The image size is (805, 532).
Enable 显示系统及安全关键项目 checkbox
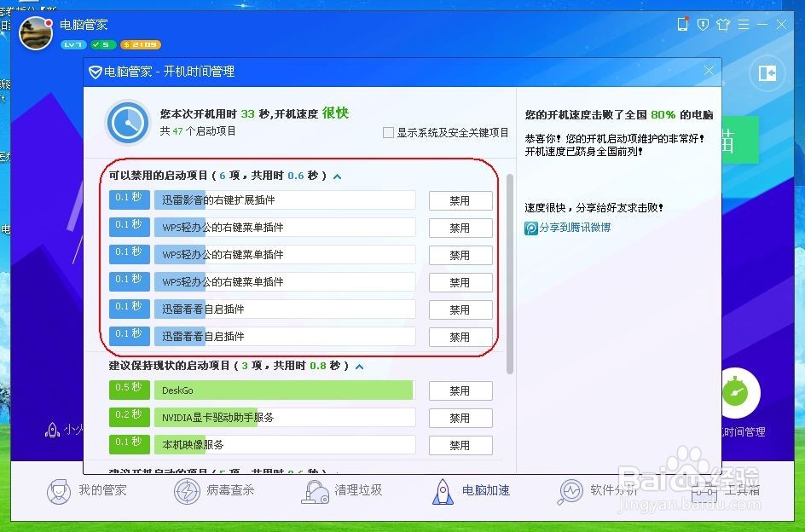pos(388,133)
